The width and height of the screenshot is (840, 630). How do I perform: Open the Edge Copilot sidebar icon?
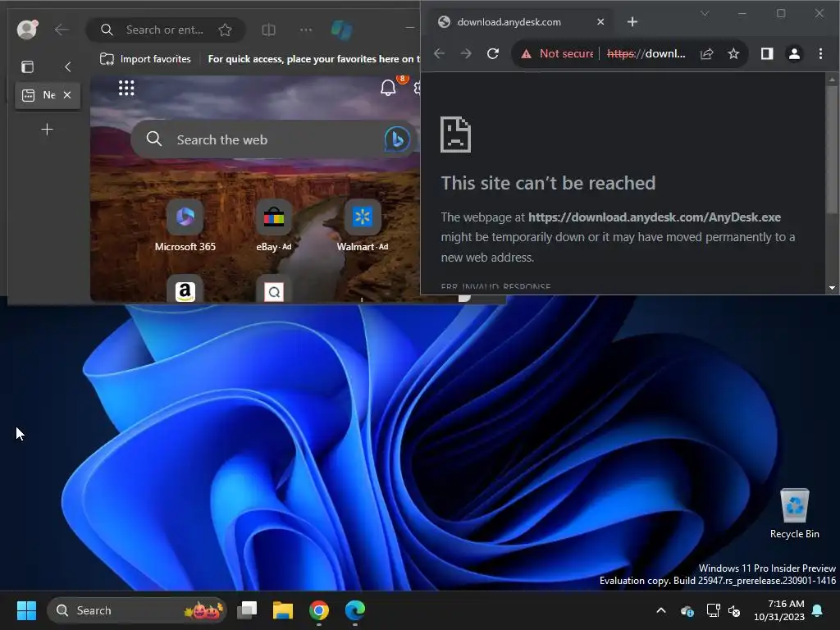coord(341,30)
